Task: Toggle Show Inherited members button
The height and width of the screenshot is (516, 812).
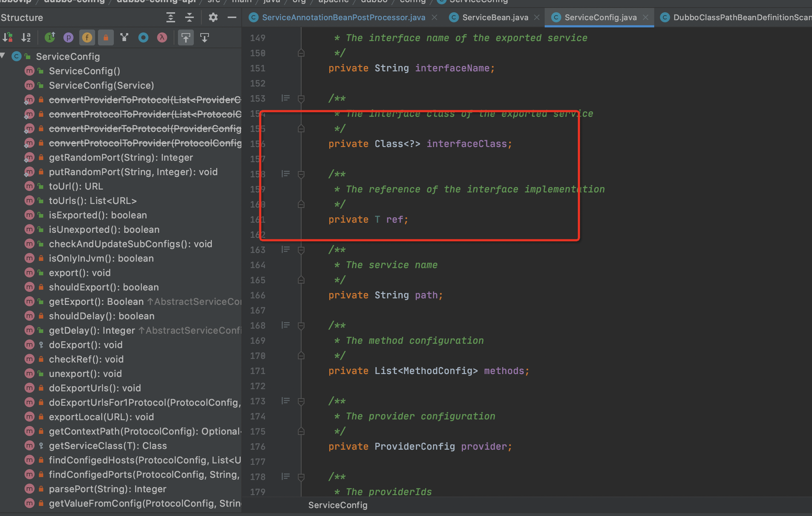Action: [50, 37]
